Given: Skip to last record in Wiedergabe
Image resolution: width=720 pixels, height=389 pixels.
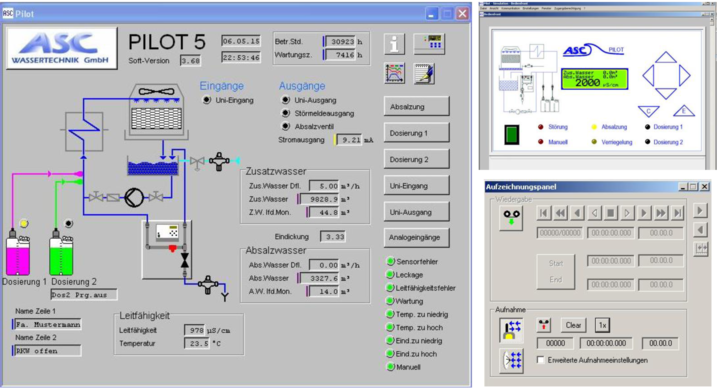Looking at the screenshot, I should [677, 213].
